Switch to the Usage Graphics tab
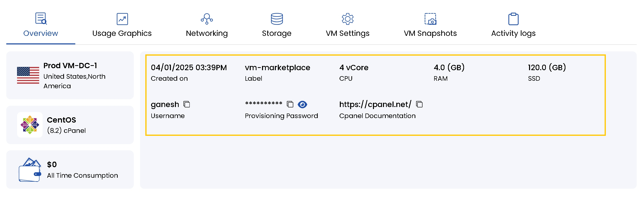Screen dimensions: 644x198 pyautogui.click(x=122, y=33)
